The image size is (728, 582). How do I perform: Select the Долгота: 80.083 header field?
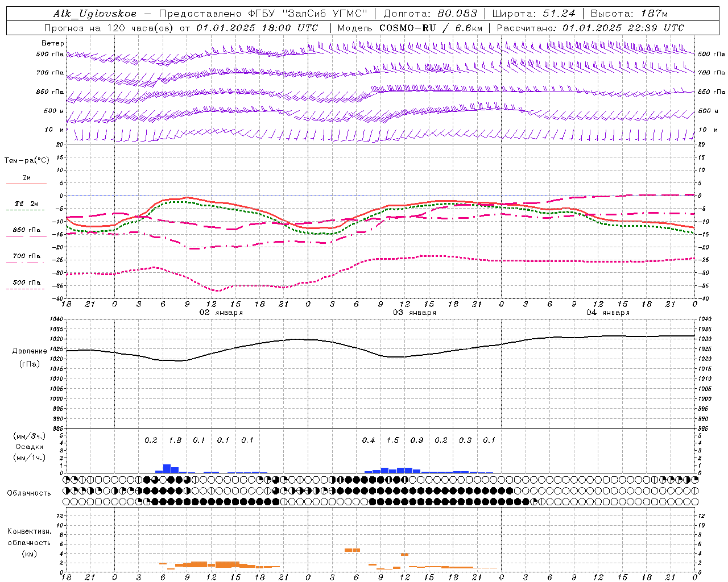click(431, 14)
